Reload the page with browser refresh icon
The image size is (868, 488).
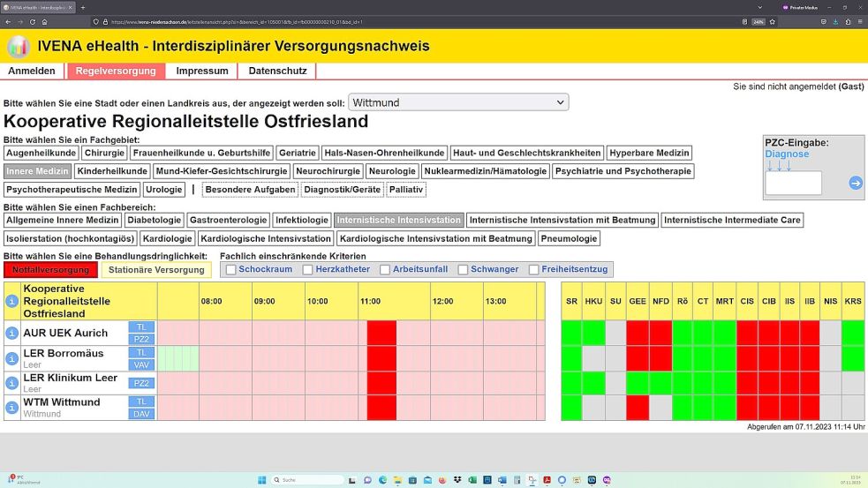[x=32, y=22]
